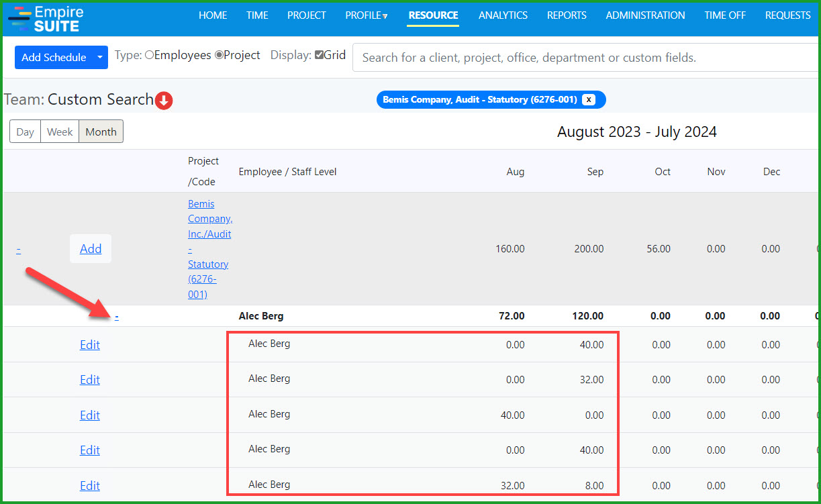Open the Bemis Company Audit Statutory project link
The width and height of the screenshot is (821, 504).
coord(210,249)
